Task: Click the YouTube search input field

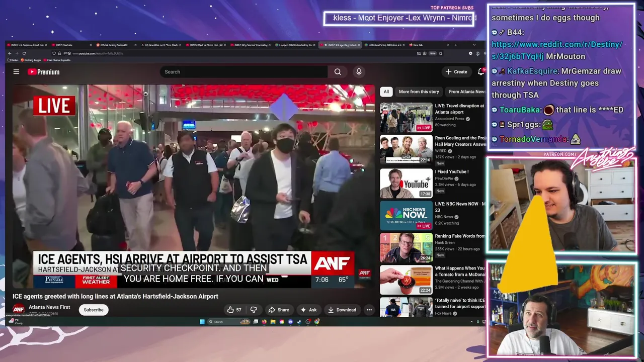Action: (244, 72)
